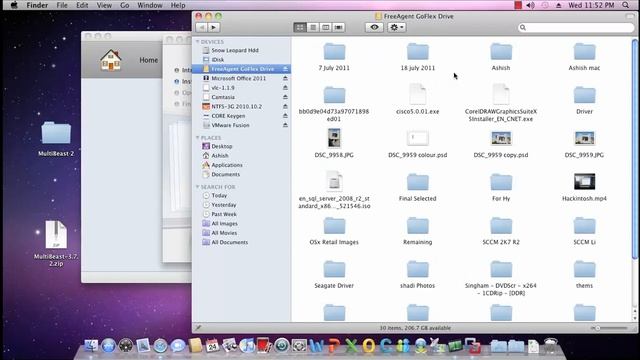Eject the Camtasia volume
The height and width of the screenshot is (360, 640).
pos(285,97)
